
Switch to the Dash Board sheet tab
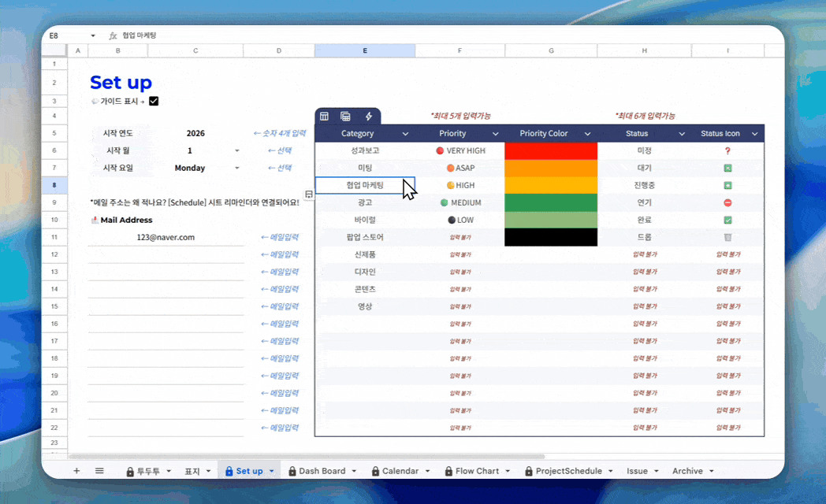322,471
